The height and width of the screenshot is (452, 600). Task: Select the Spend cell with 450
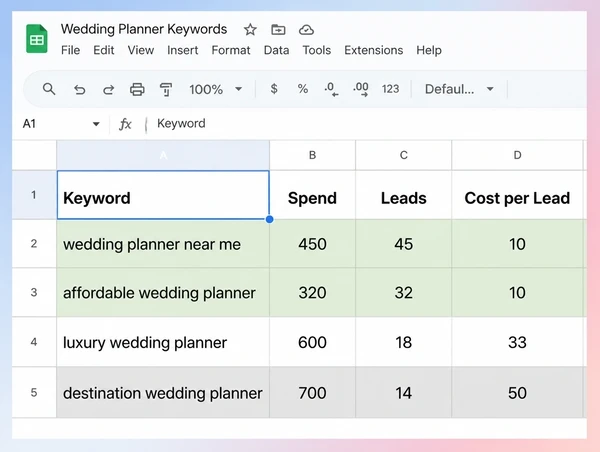pyautogui.click(x=312, y=244)
